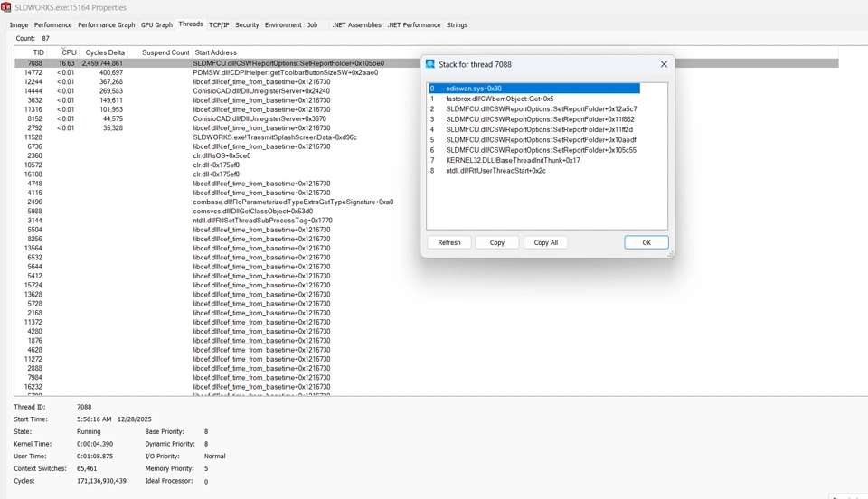The height and width of the screenshot is (499, 868).
Task: Select thread 13564 row
Action: tap(426, 249)
